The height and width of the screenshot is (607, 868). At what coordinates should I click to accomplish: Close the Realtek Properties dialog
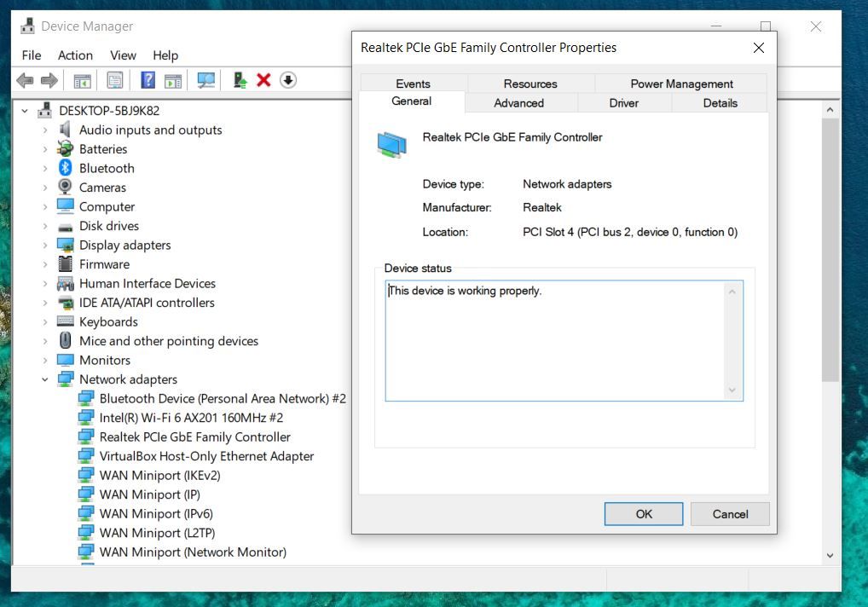coord(759,48)
